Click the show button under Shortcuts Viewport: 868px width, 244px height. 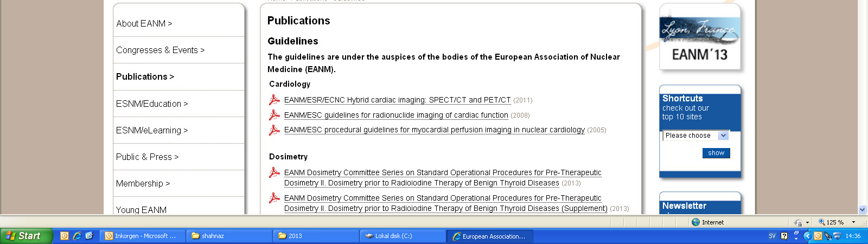(716, 153)
